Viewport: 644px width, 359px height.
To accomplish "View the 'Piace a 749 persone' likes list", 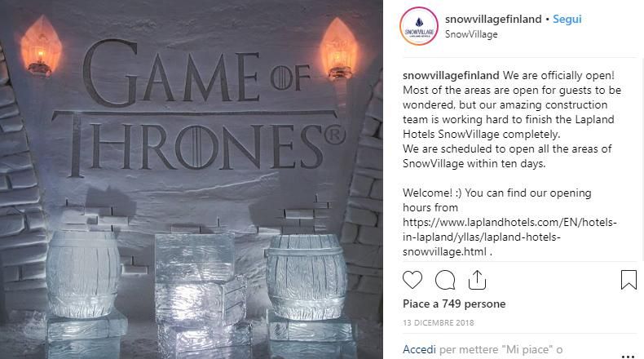I will pos(454,304).
